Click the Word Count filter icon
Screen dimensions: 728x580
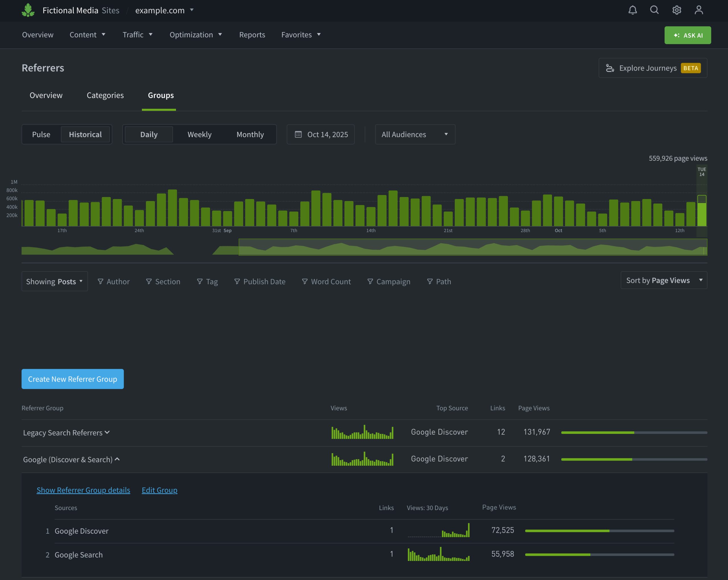click(x=305, y=281)
